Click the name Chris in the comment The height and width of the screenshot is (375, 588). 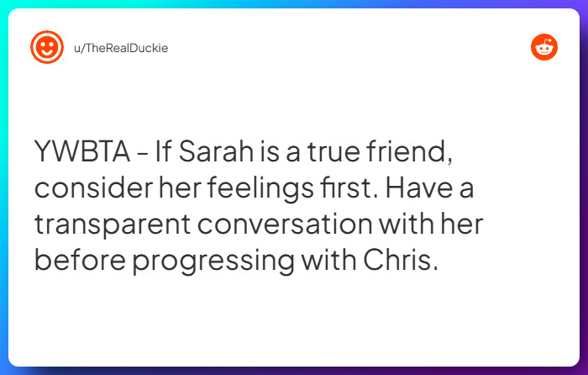pos(401,260)
